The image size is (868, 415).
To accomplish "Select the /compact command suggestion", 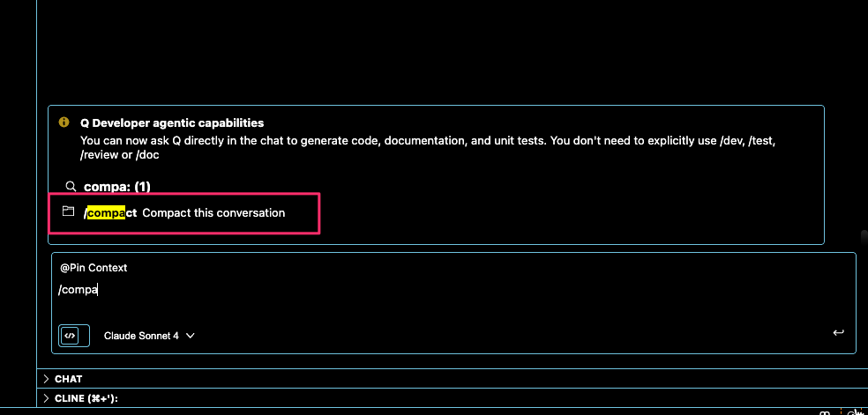I will 183,212.
